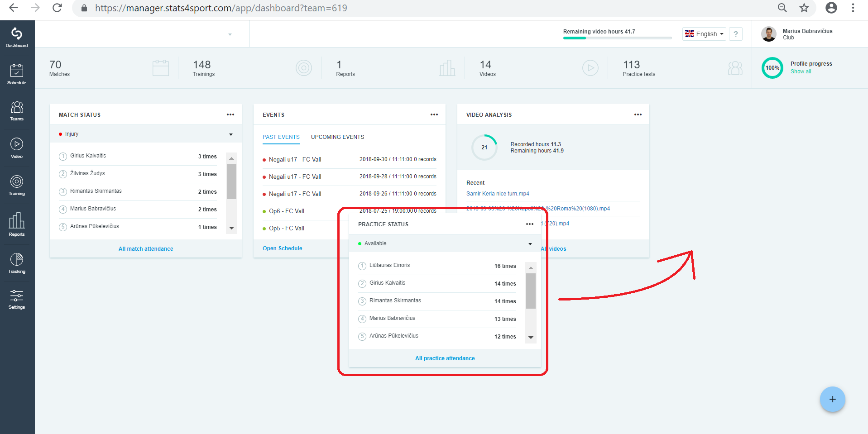Open the All practice attendance link
Screen dimensions: 868x434
[445, 358]
